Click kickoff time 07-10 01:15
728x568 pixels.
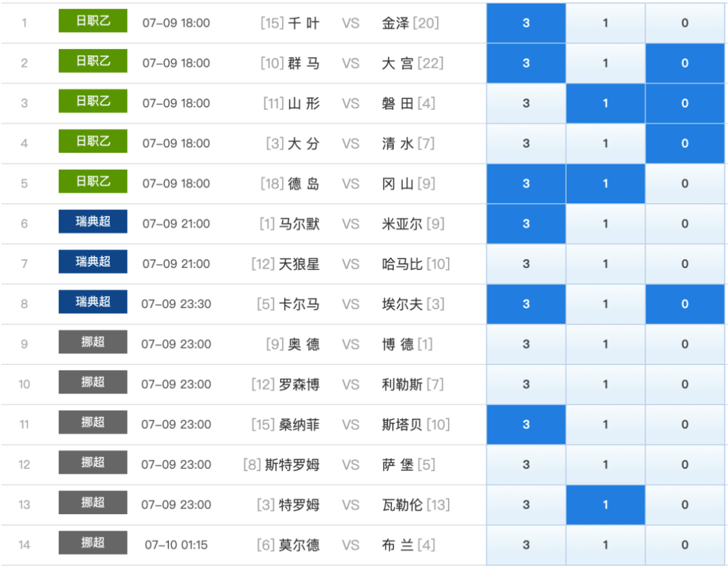pyautogui.click(x=176, y=545)
